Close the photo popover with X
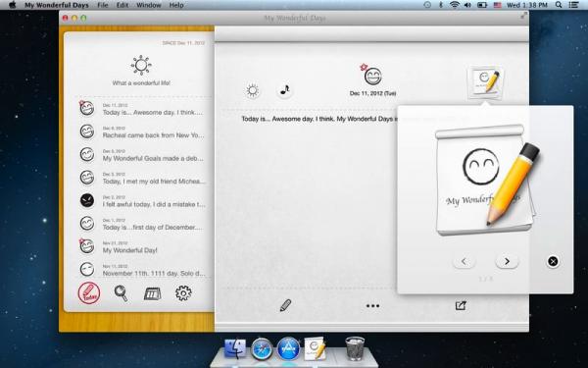The width and height of the screenshot is (588, 368). (x=553, y=261)
